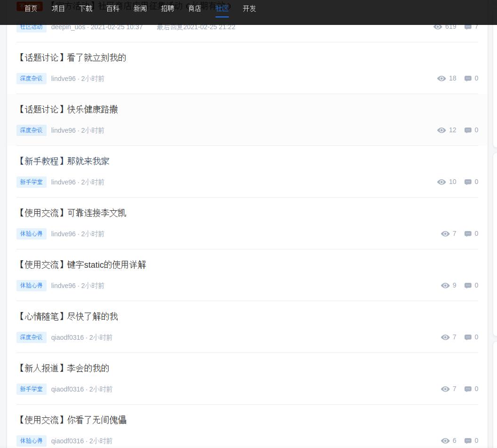Click views eye icon showing 12

click(x=441, y=130)
